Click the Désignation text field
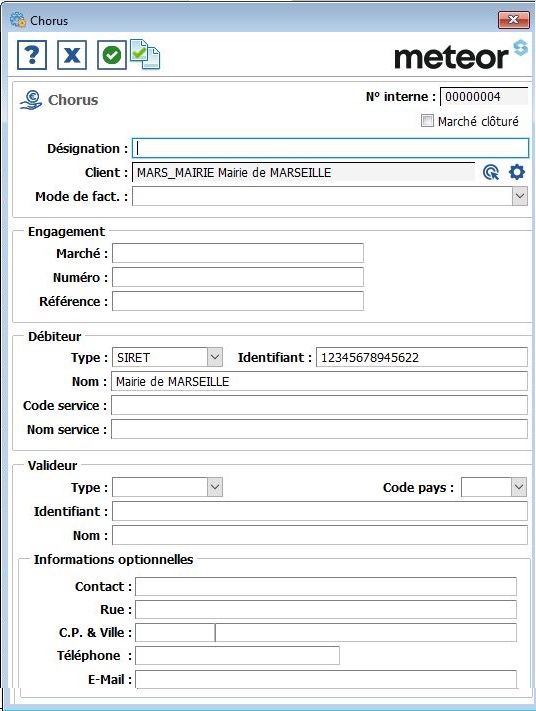The height and width of the screenshot is (711, 536). coord(330,148)
